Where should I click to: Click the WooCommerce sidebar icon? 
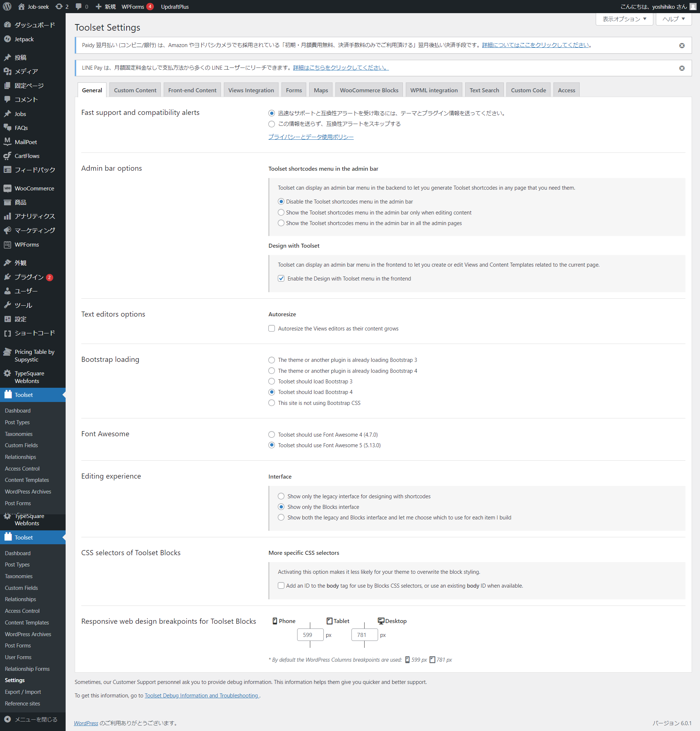click(x=7, y=188)
